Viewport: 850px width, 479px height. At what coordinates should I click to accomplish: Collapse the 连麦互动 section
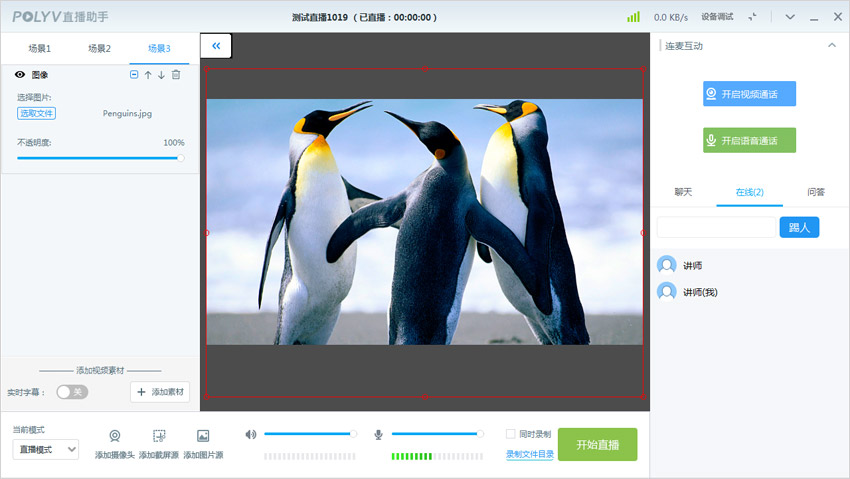pyautogui.click(x=832, y=46)
